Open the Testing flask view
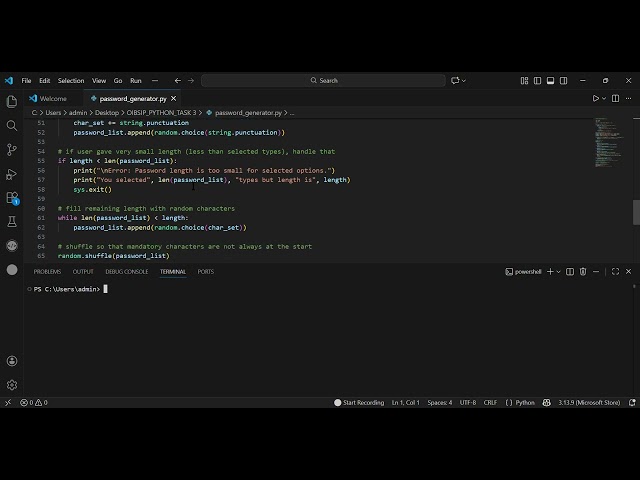 click(12, 222)
